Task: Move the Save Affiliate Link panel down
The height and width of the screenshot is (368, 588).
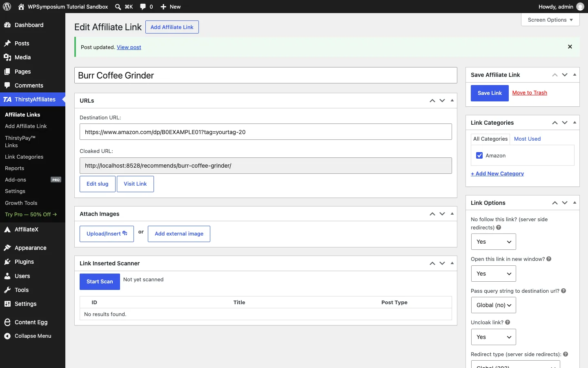Action: tap(565, 75)
